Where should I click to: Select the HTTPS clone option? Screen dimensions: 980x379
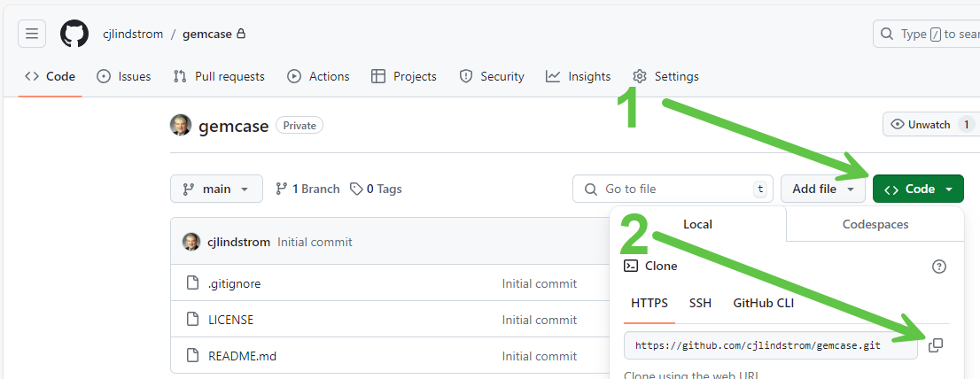[x=649, y=304]
